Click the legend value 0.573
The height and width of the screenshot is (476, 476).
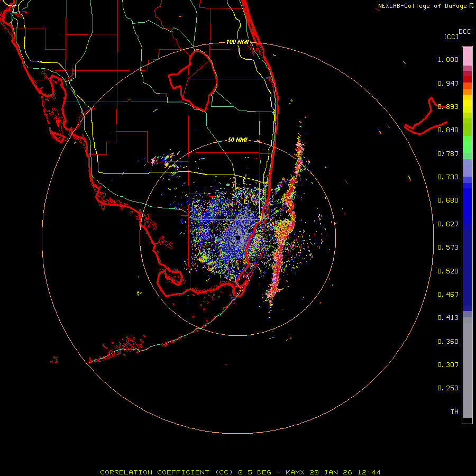coord(448,248)
